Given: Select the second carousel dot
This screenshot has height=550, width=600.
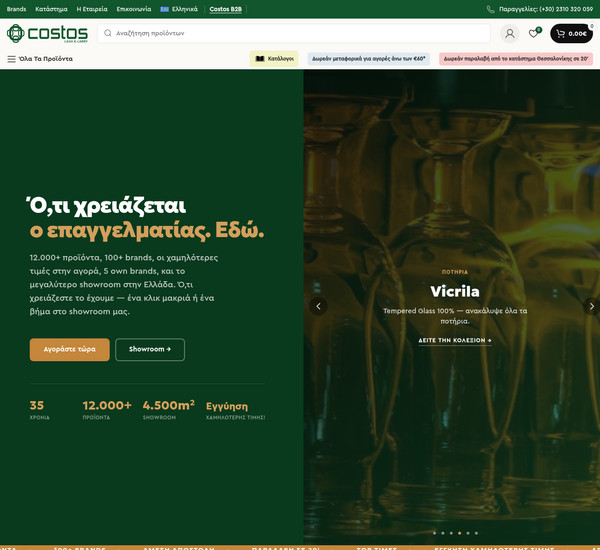Looking at the screenshot, I should click(x=443, y=533).
